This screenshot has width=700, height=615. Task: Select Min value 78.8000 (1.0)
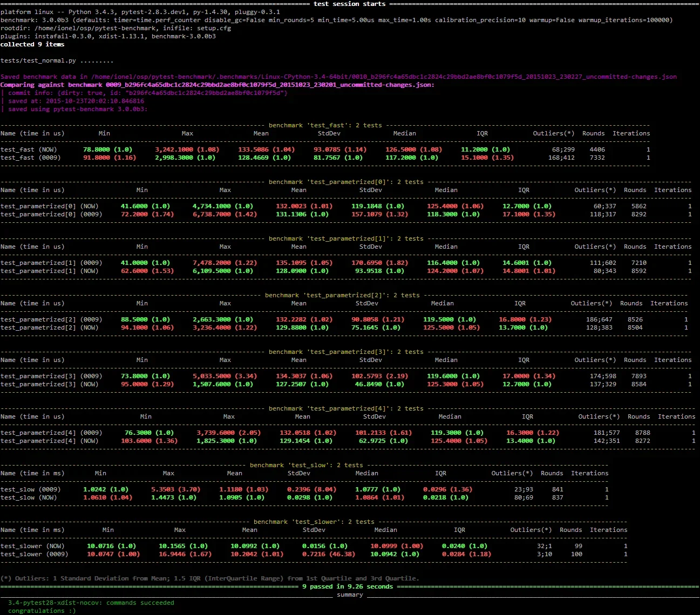[x=107, y=149]
